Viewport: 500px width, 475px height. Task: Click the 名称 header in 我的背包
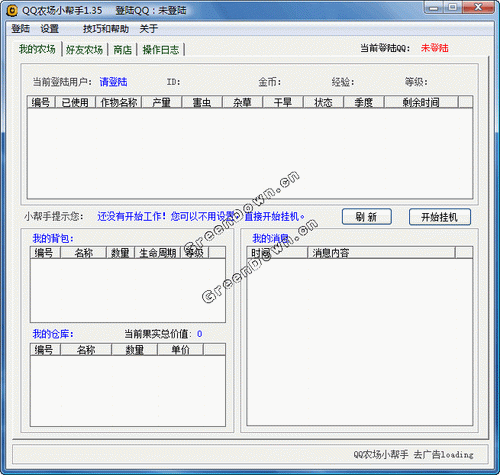pos(83,253)
